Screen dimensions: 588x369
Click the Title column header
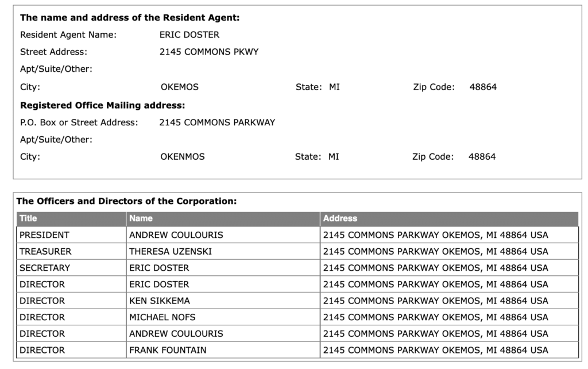point(71,218)
